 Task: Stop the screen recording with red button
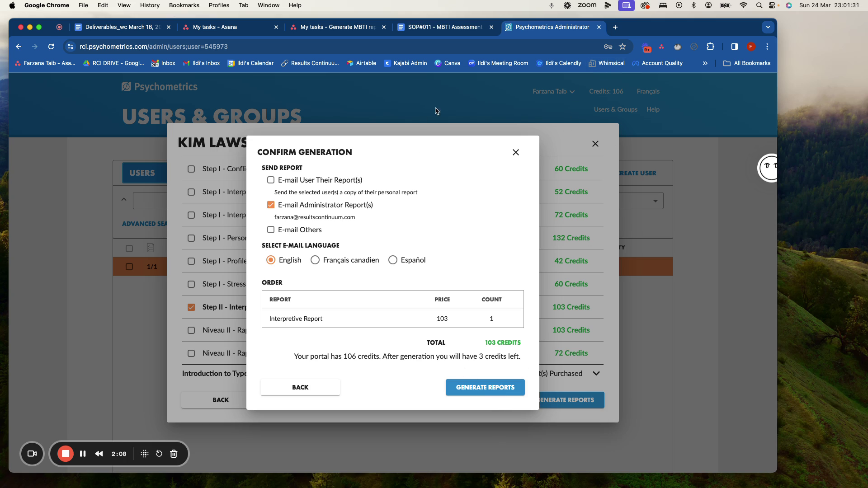(x=66, y=454)
